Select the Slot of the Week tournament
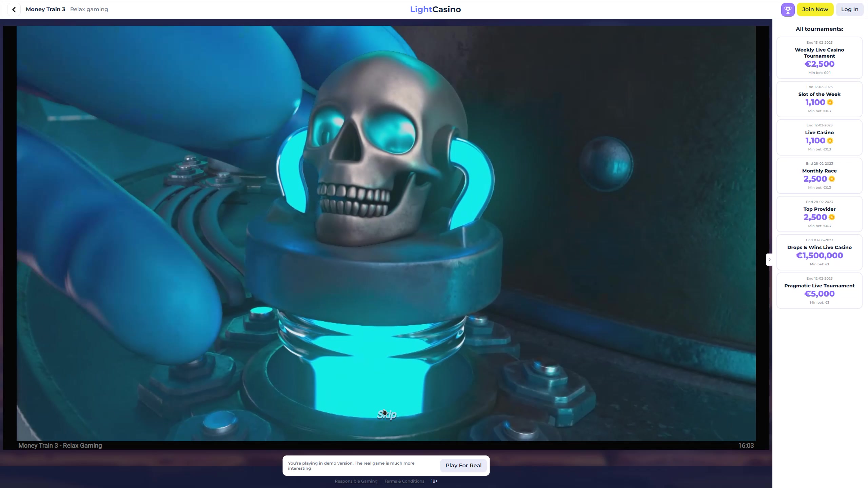Screen dimensions: 868x488 coord(819,99)
